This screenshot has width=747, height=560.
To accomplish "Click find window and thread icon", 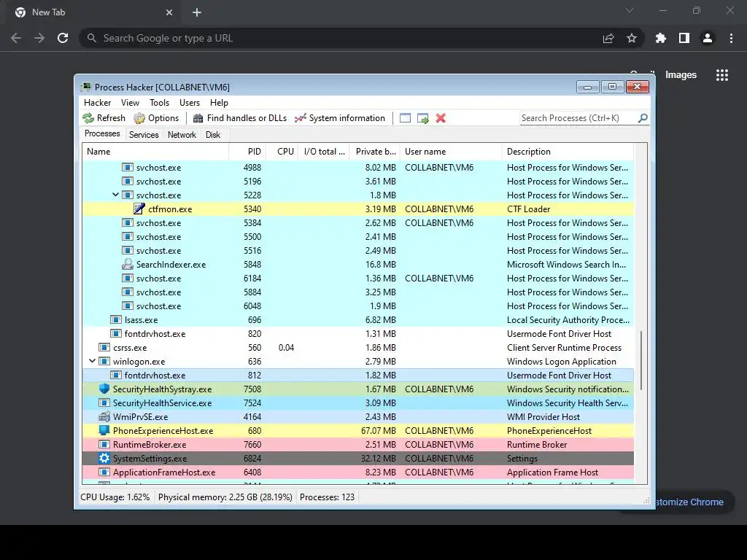I will (x=423, y=118).
